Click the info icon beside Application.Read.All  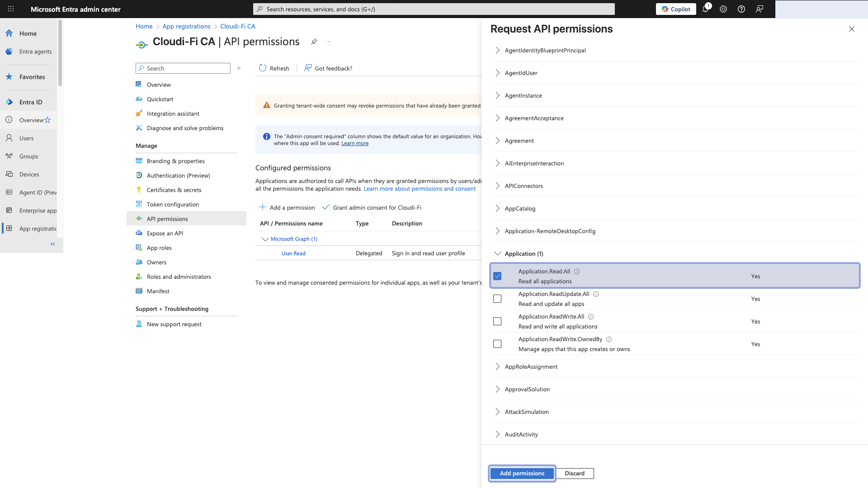pyautogui.click(x=577, y=271)
